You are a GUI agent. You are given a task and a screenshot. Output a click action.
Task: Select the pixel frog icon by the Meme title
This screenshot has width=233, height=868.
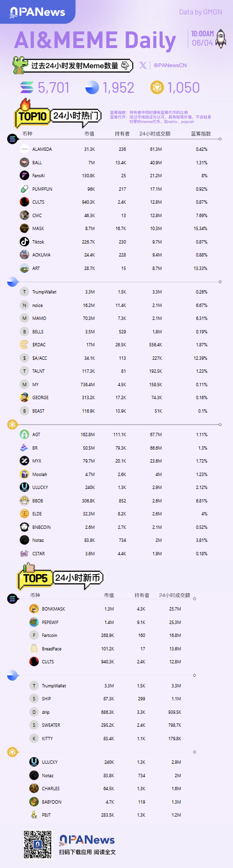coord(20,65)
